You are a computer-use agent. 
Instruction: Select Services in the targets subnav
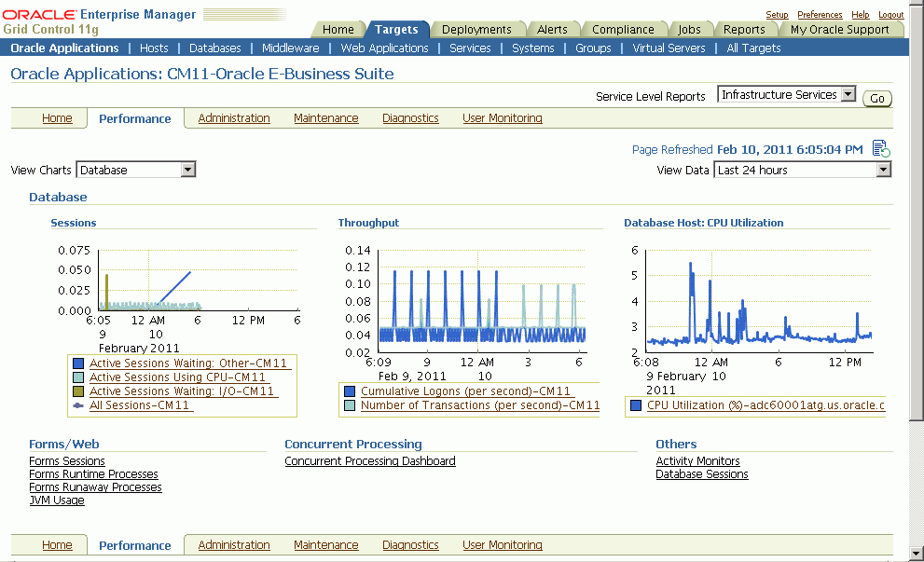click(470, 48)
